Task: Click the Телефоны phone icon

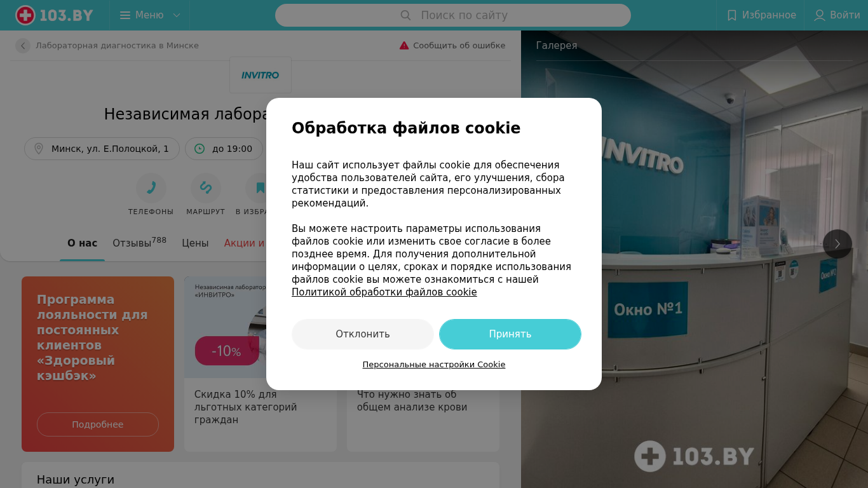Action: [x=151, y=188]
